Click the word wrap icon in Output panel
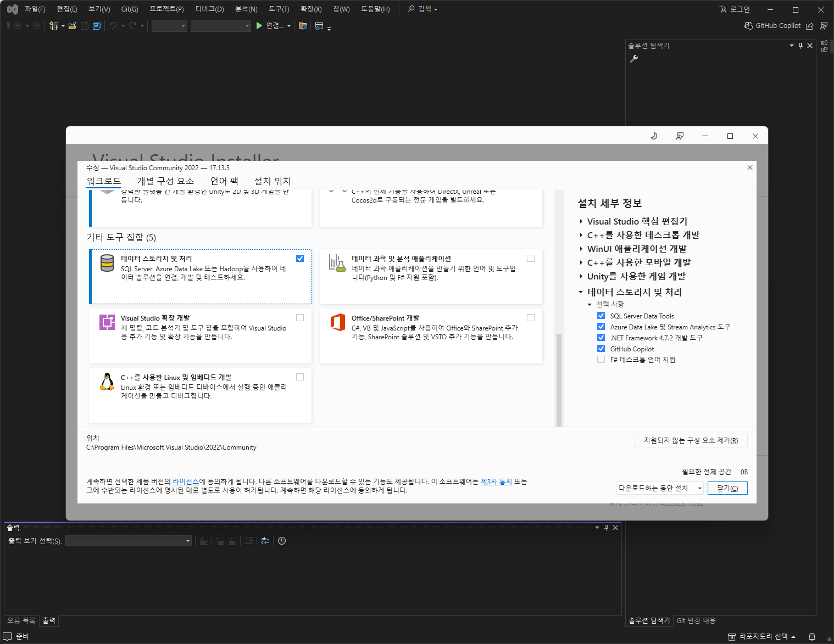Image resolution: width=834 pixels, height=644 pixels. (265, 541)
